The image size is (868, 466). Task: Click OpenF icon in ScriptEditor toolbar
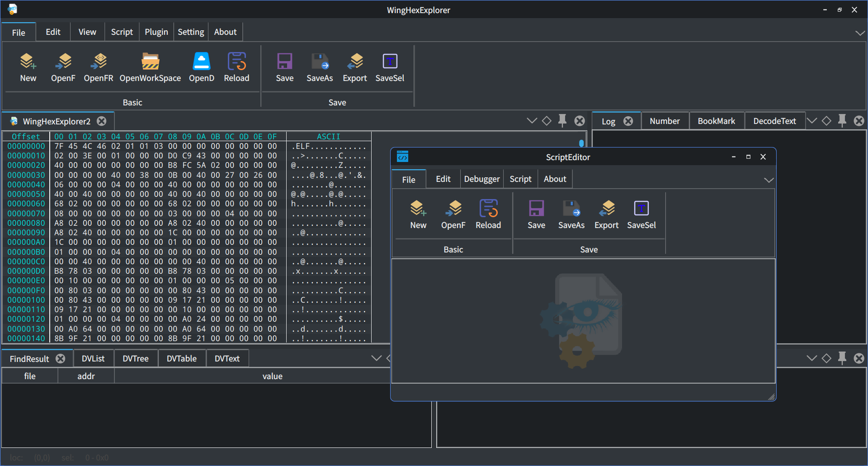point(453,209)
